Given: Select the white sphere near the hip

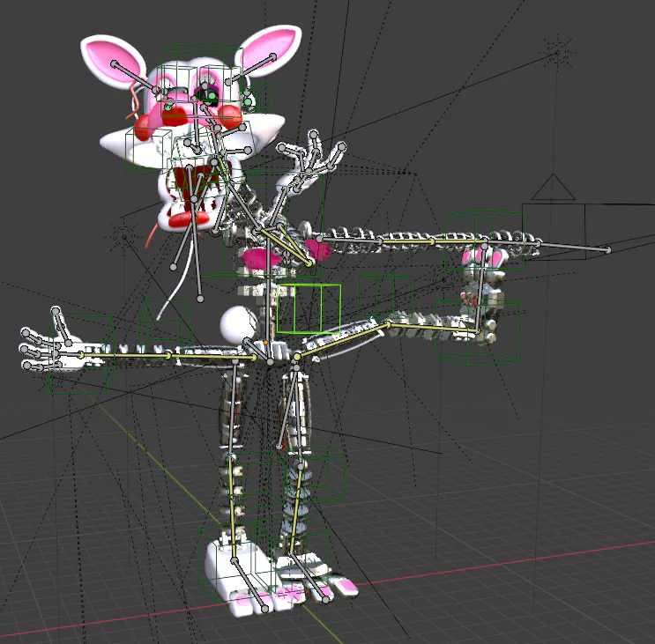Looking at the screenshot, I should pos(238,325).
